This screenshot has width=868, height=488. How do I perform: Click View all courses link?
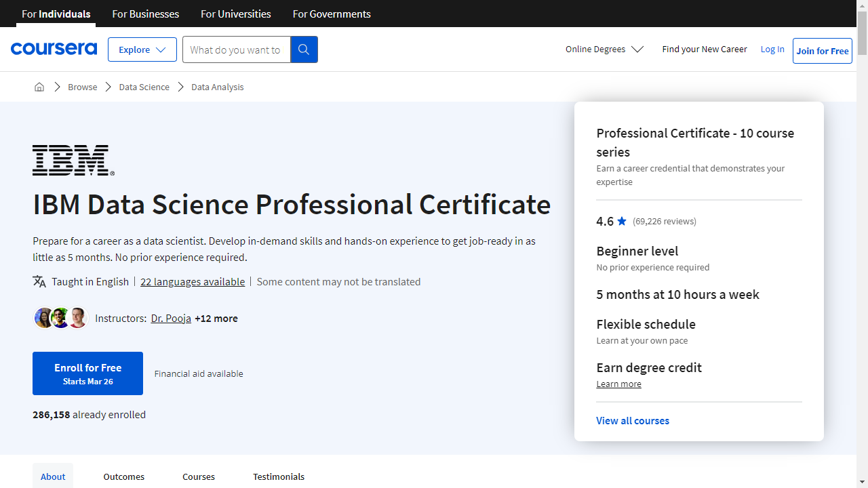(x=633, y=420)
